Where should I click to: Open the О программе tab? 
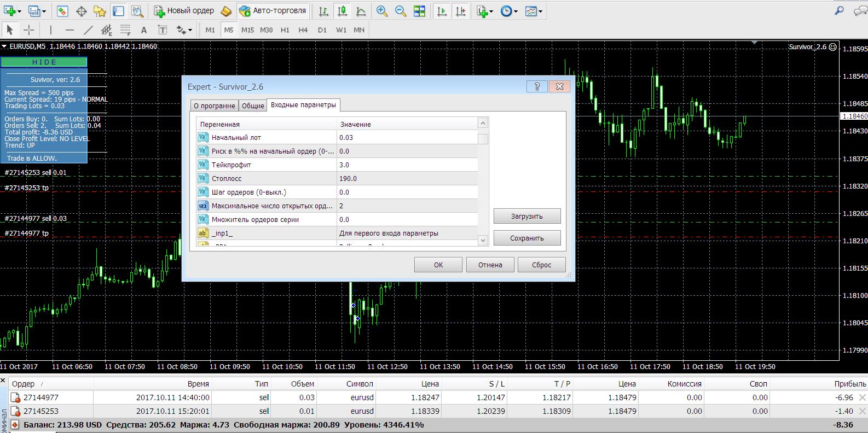(215, 106)
